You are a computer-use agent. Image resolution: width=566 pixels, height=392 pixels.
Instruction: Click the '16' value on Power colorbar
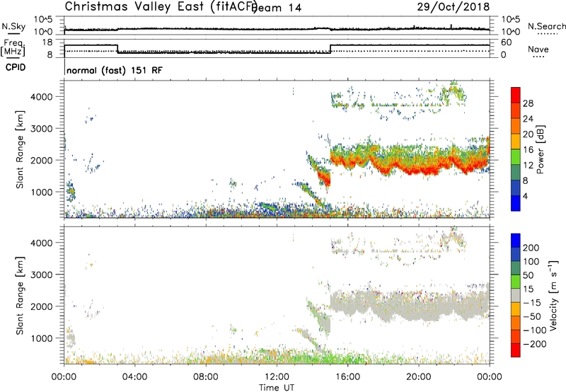pyautogui.click(x=528, y=150)
